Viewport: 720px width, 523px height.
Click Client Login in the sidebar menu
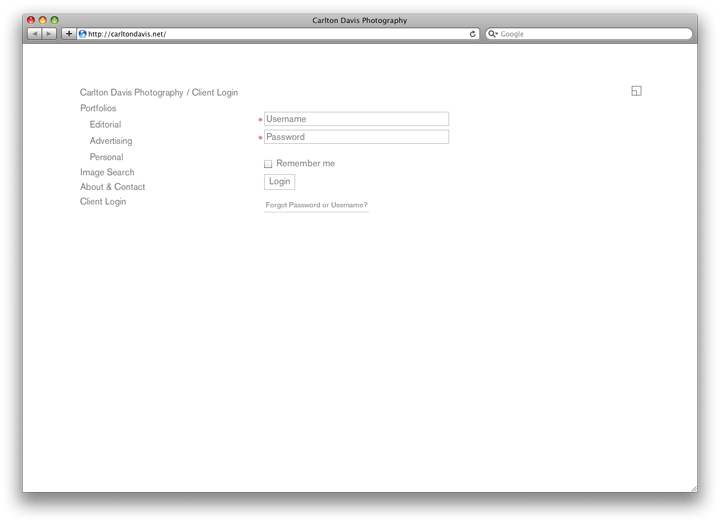tap(103, 202)
